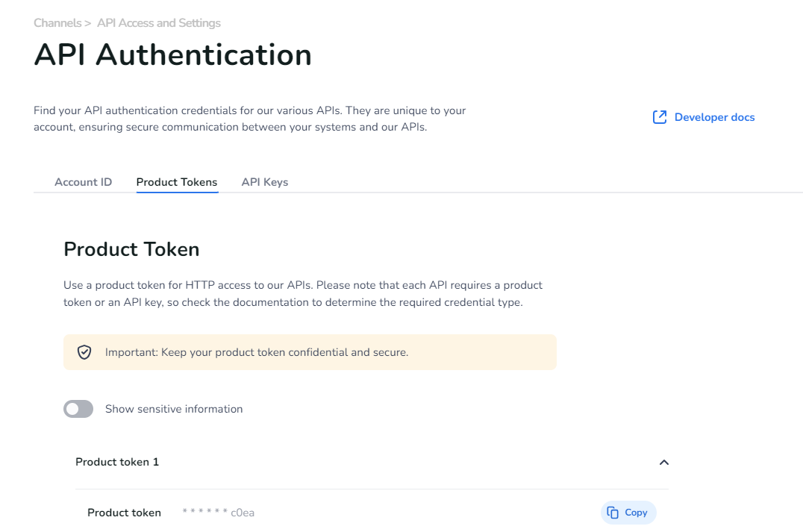Click the Important confidentiality notice text
The height and width of the screenshot is (532, 803).
(x=256, y=352)
